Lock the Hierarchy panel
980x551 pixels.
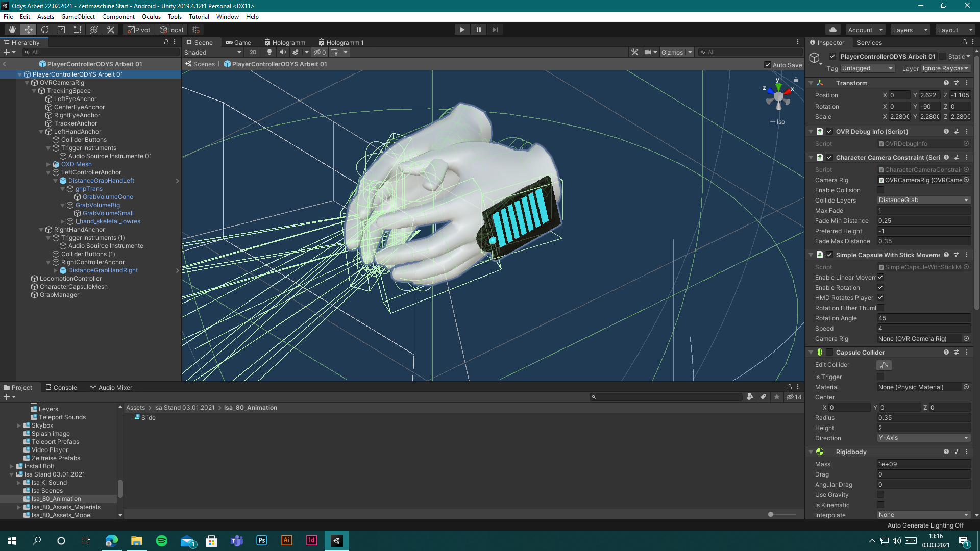[166, 42]
